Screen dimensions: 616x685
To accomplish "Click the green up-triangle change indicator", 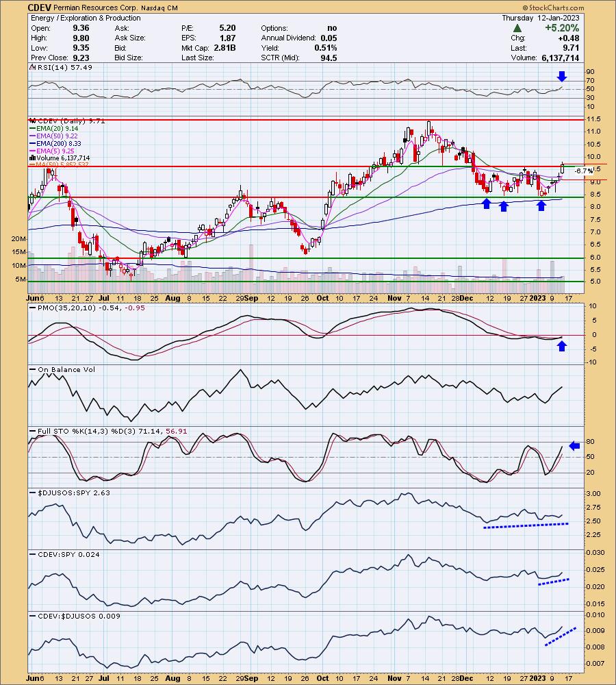I will (x=517, y=28).
